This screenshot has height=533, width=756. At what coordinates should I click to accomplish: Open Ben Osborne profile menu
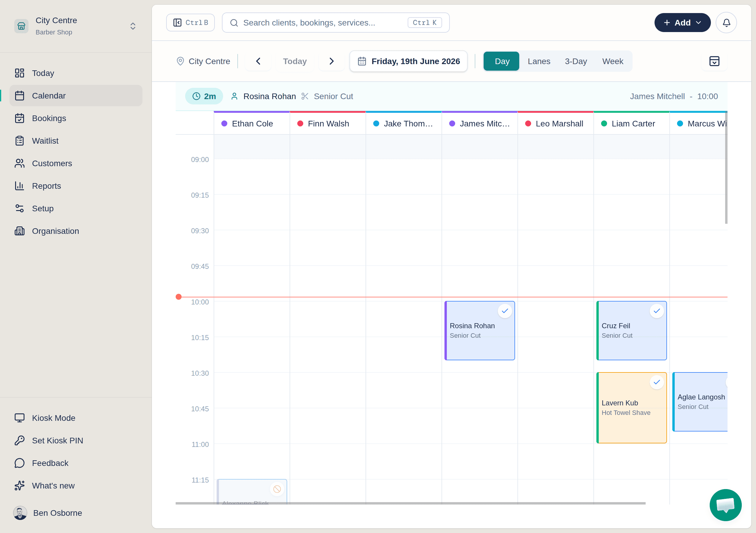pyautogui.click(x=76, y=513)
